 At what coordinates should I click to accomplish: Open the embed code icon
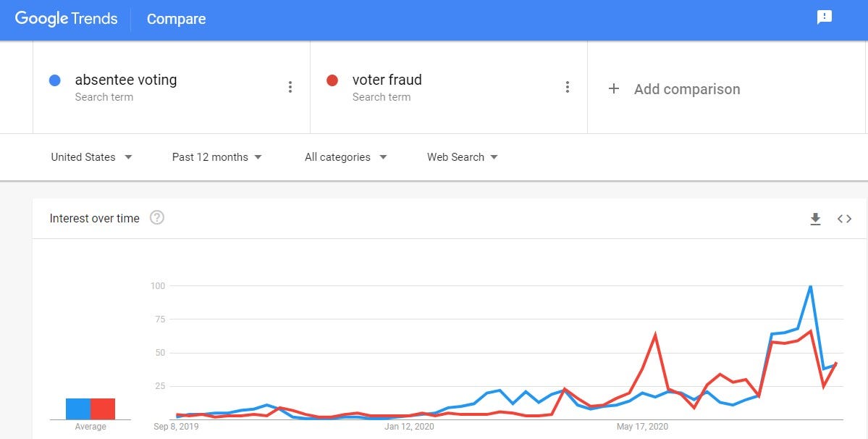click(844, 219)
